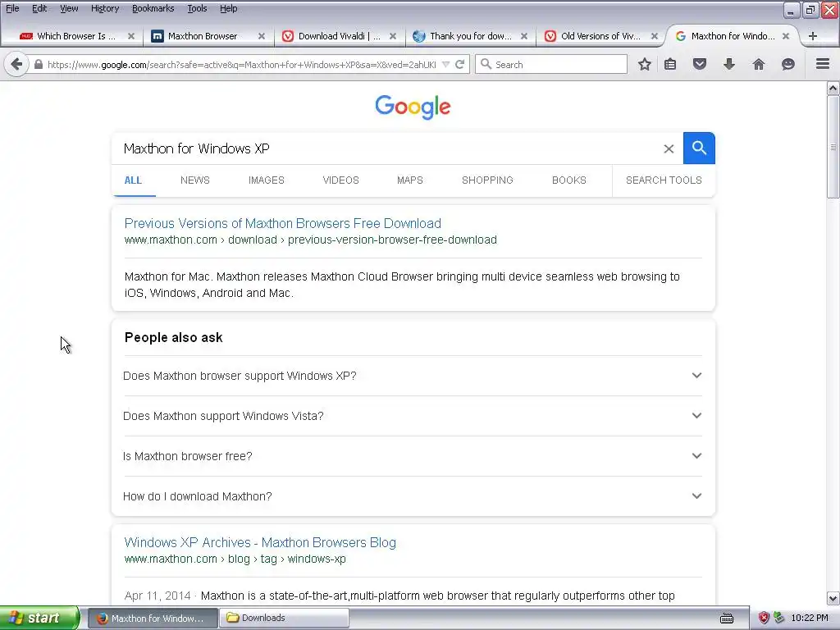Close the Maxthon Browser tab
Screen dimensions: 840x630
point(262,36)
